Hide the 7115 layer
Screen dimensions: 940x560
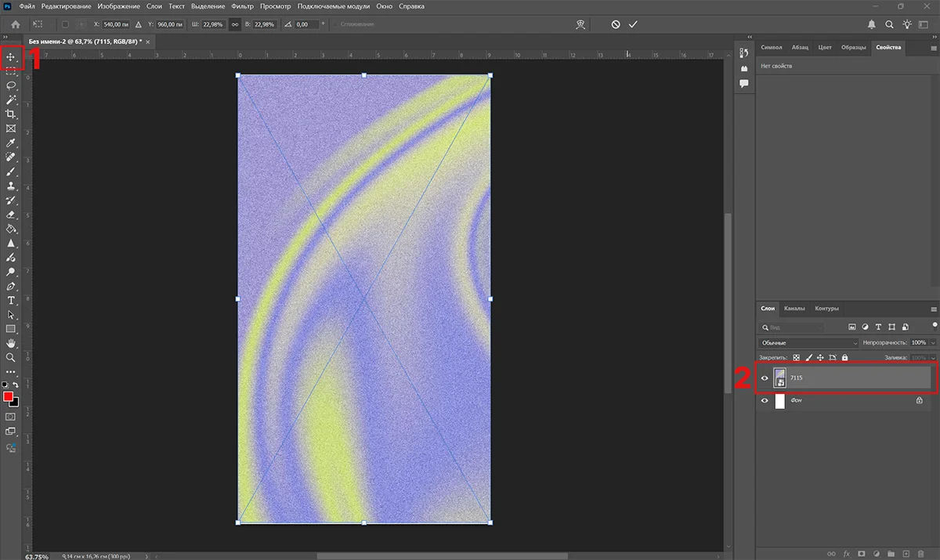[x=765, y=378]
